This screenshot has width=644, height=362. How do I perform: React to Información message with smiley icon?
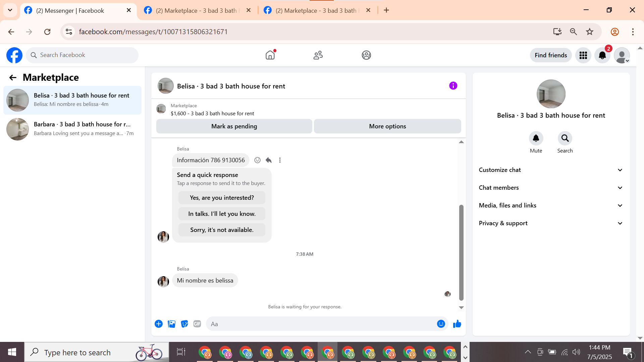click(257, 160)
